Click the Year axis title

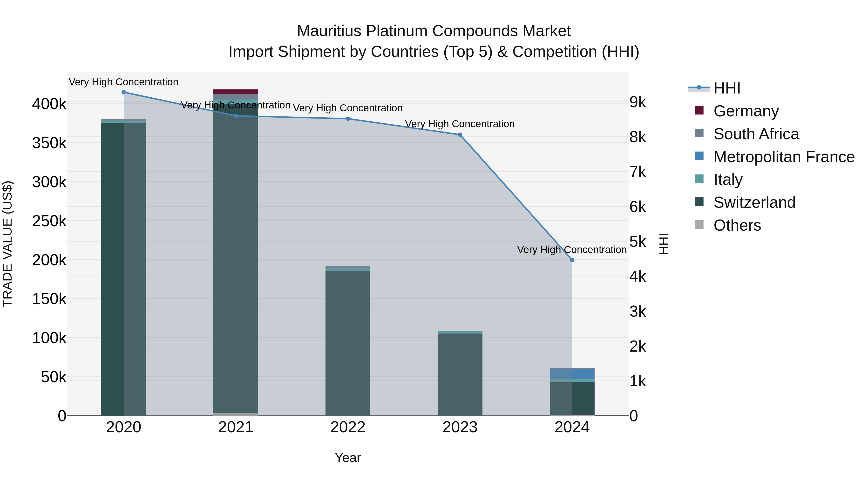[x=348, y=458]
